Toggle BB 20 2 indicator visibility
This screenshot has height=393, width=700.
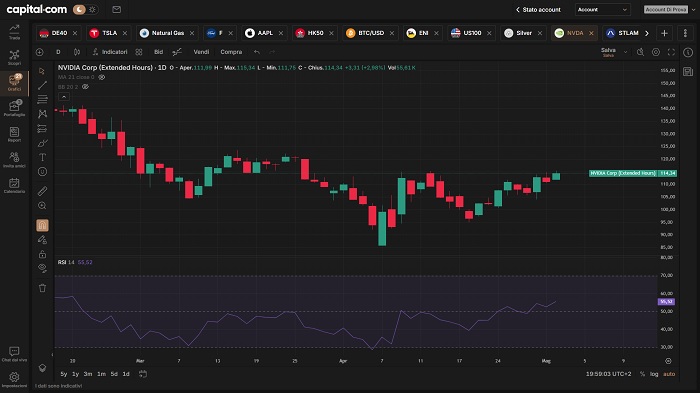point(85,87)
